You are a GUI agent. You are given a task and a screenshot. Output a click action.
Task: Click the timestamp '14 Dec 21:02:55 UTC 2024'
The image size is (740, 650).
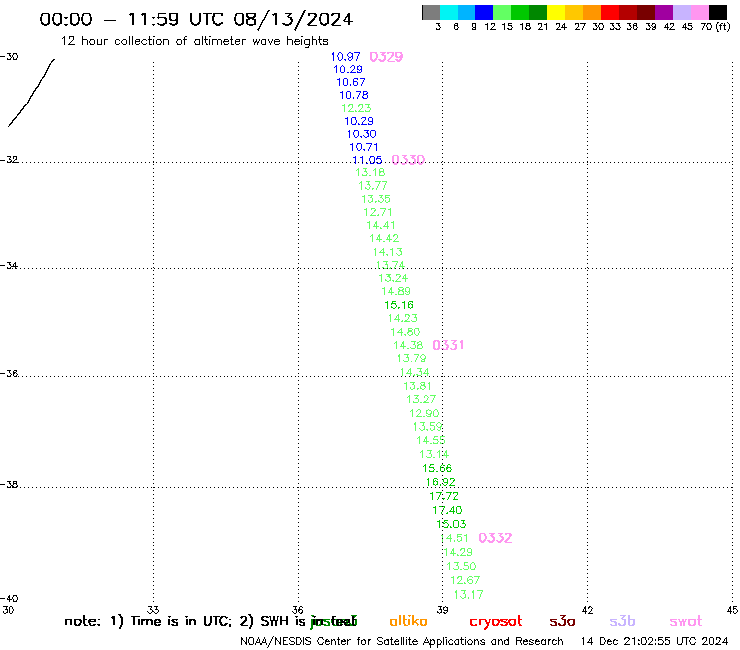(654, 642)
